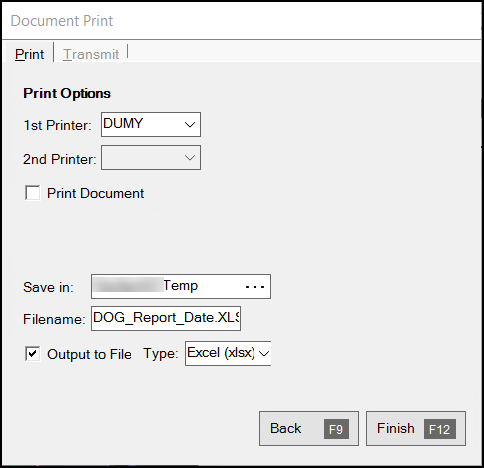Click the F12 shortcut badge on Finish
The height and width of the screenshot is (468, 484).
440,429
